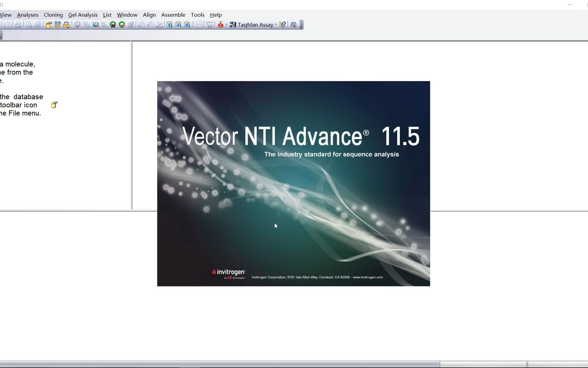588x368 pixels.
Task: Click the grayed-out printer icon
Action: tap(38, 25)
